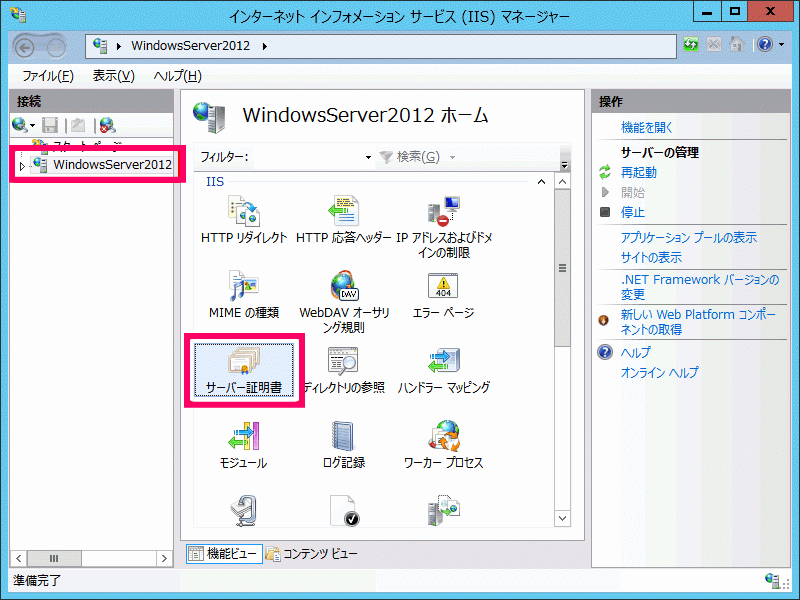Click the document checkmark icon in bottom row

tap(343, 510)
